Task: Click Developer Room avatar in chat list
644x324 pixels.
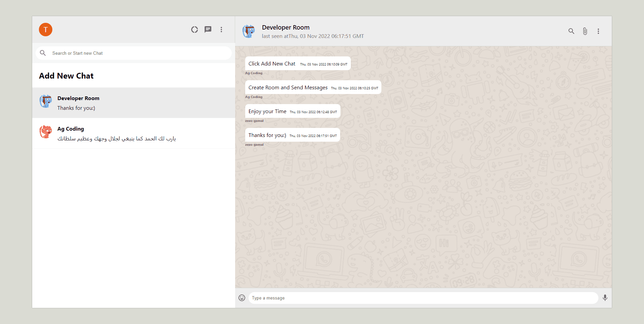Action: [46, 101]
